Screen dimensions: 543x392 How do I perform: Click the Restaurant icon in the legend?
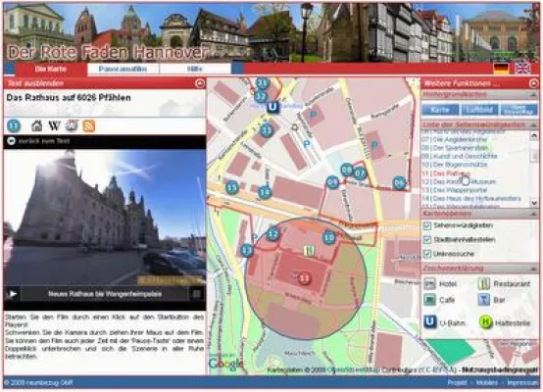pyautogui.click(x=484, y=284)
